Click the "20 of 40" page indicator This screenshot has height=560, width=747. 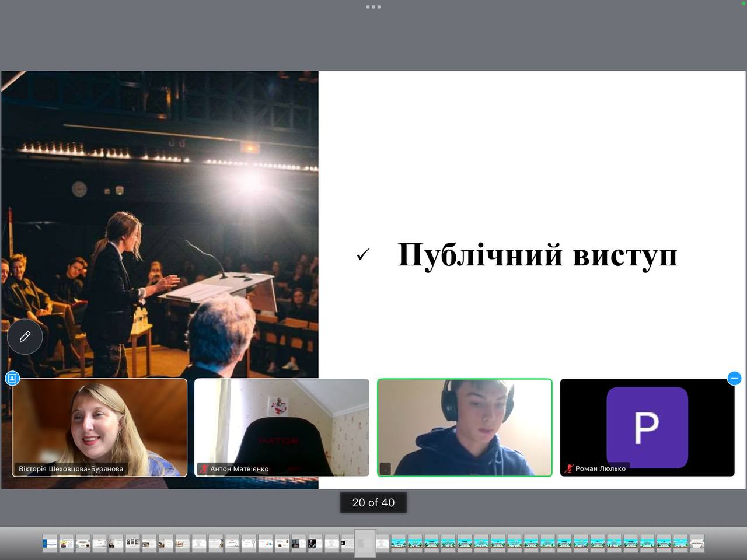(x=373, y=502)
